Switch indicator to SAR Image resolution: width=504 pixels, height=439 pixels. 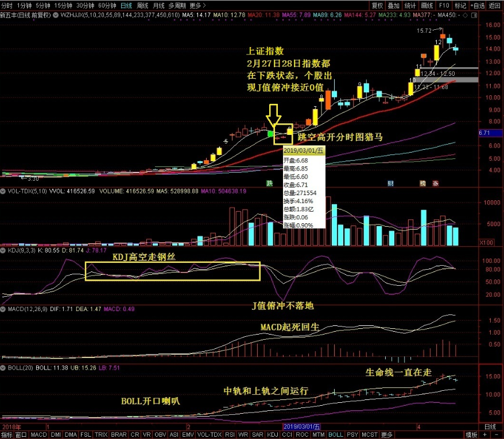(258, 435)
